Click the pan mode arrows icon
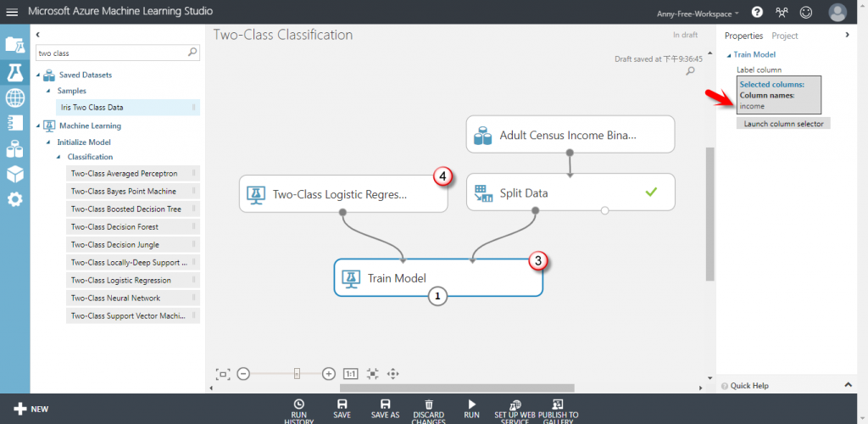 click(x=393, y=374)
